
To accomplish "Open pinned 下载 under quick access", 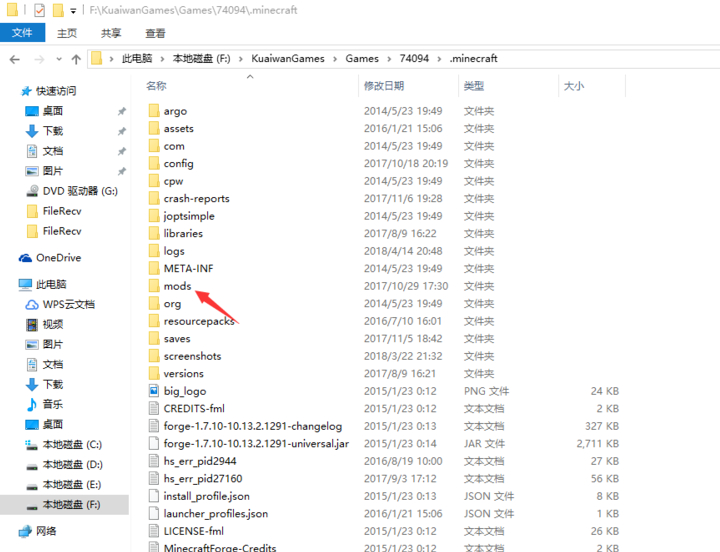I will [53, 131].
